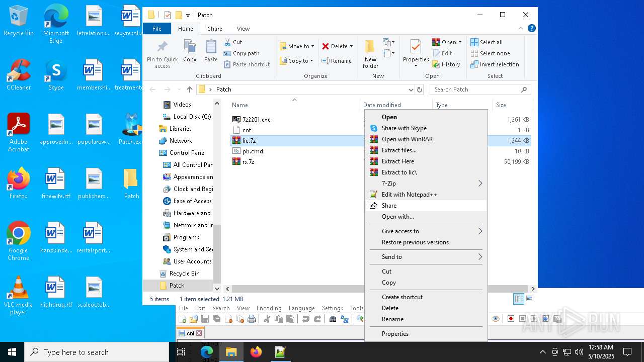
Task: Click Invert selection in the ribbon
Action: (495, 64)
